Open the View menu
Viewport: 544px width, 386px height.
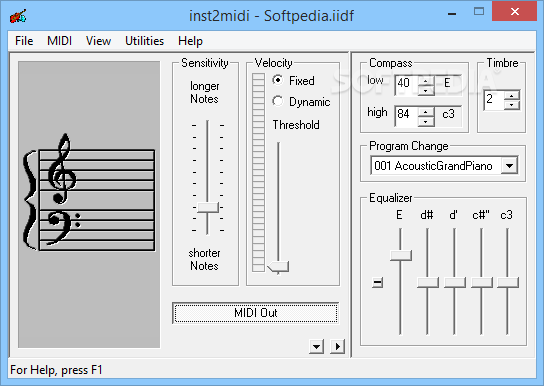pyautogui.click(x=98, y=41)
